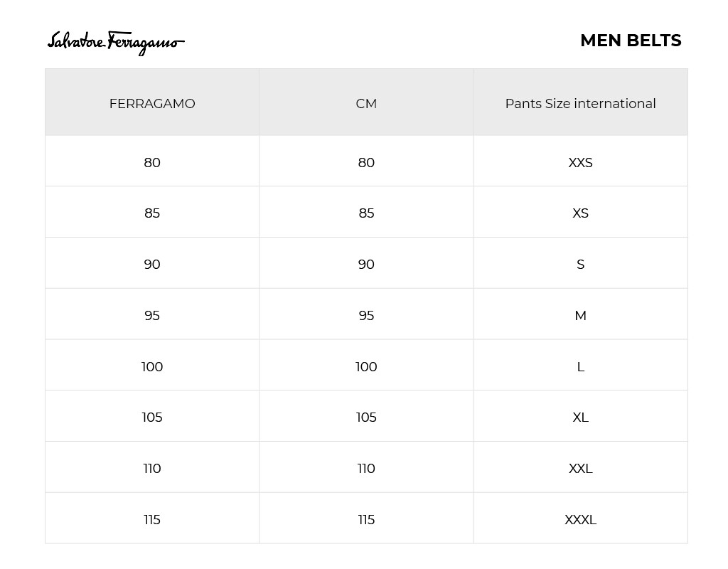Select the 85 value in CM column

click(x=366, y=213)
